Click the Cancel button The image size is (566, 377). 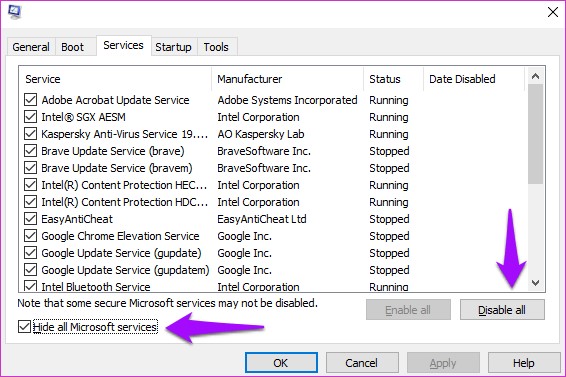(362, 363)
